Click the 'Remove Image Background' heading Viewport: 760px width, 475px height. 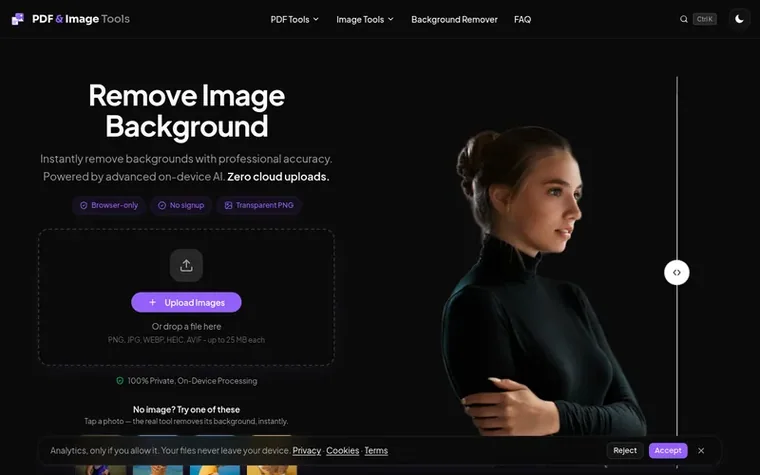187,111
